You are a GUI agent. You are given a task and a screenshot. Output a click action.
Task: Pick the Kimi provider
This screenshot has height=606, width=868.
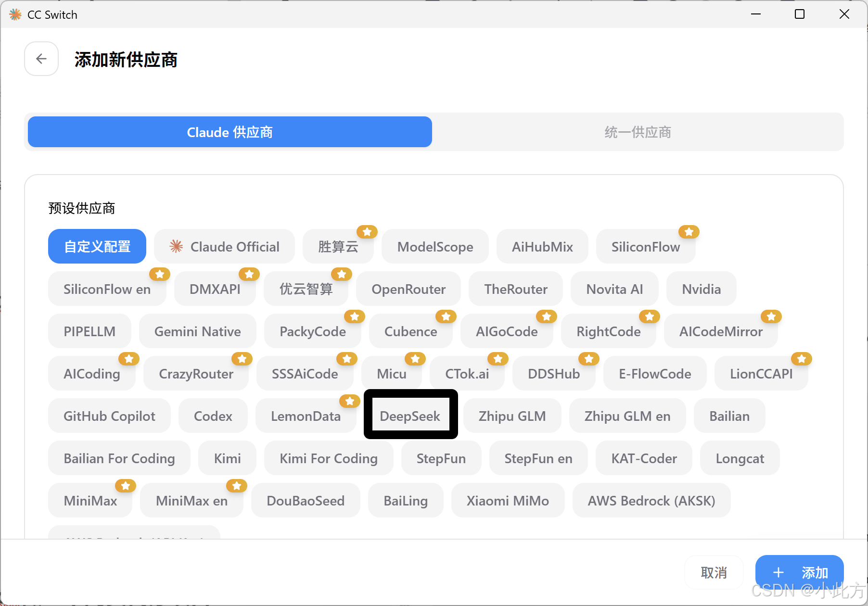coord(228,458)
